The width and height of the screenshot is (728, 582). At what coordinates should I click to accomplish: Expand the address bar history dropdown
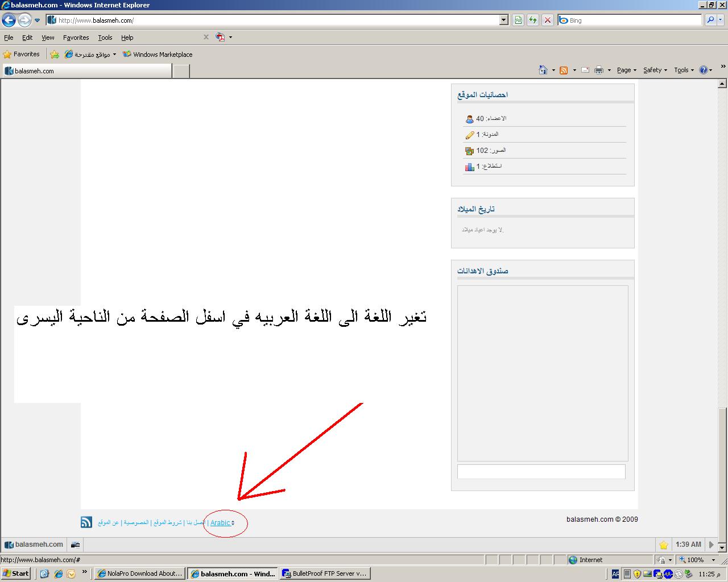click(x=503, y=20)
